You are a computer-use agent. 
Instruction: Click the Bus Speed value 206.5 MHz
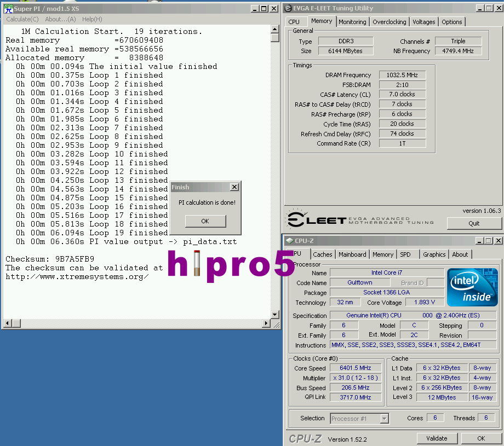point(356,387)
